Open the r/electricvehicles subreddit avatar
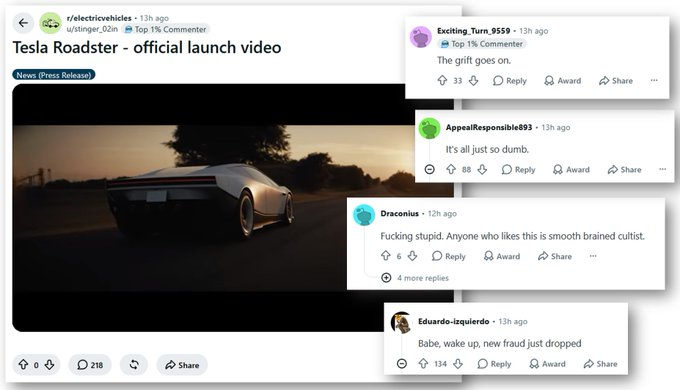 click(50, 23)
